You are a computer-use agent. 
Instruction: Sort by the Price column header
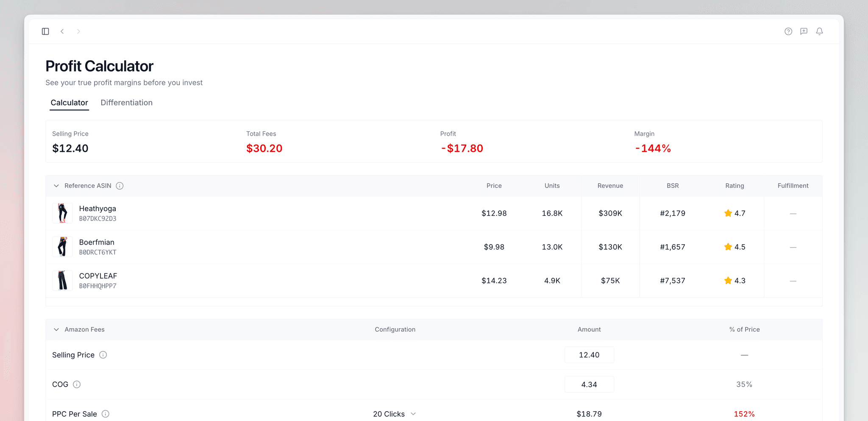pos(494,186)
